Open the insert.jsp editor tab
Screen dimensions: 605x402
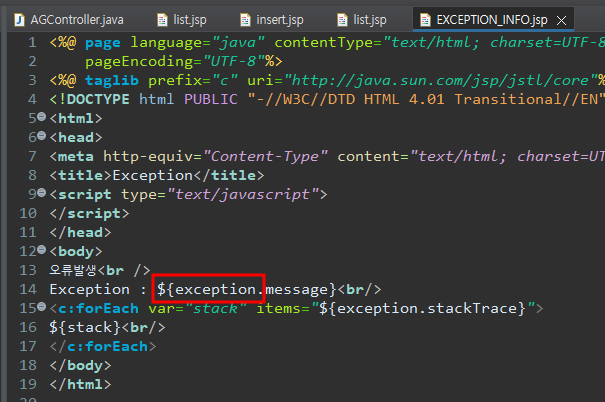click(272, 20)
